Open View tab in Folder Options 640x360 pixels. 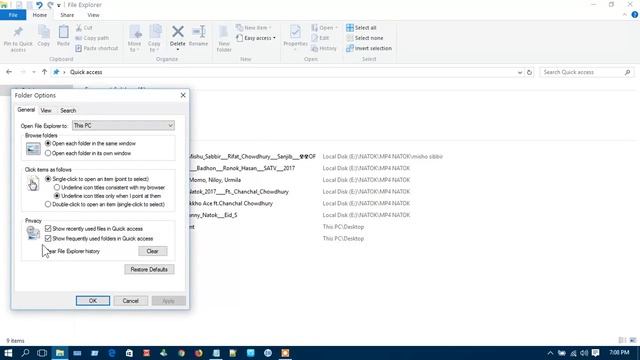point(46,111)
